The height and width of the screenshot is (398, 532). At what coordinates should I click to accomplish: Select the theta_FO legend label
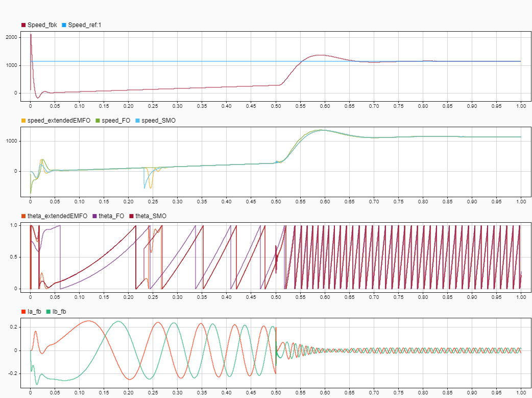click(x=112, y=216)
